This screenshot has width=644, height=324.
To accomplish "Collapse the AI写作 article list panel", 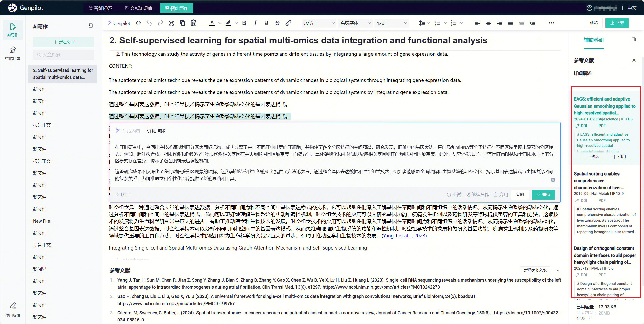I will pyautogui.click(x=91, y=26).
